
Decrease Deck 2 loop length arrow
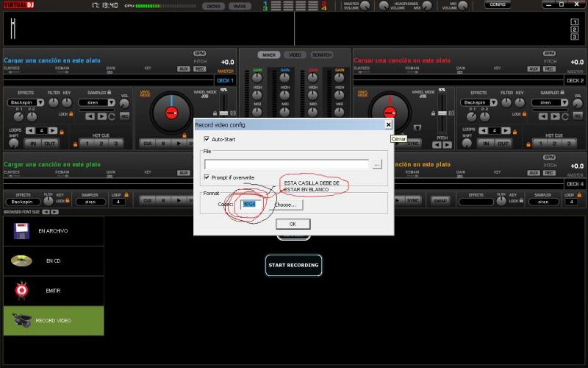(x=484, y=131)
